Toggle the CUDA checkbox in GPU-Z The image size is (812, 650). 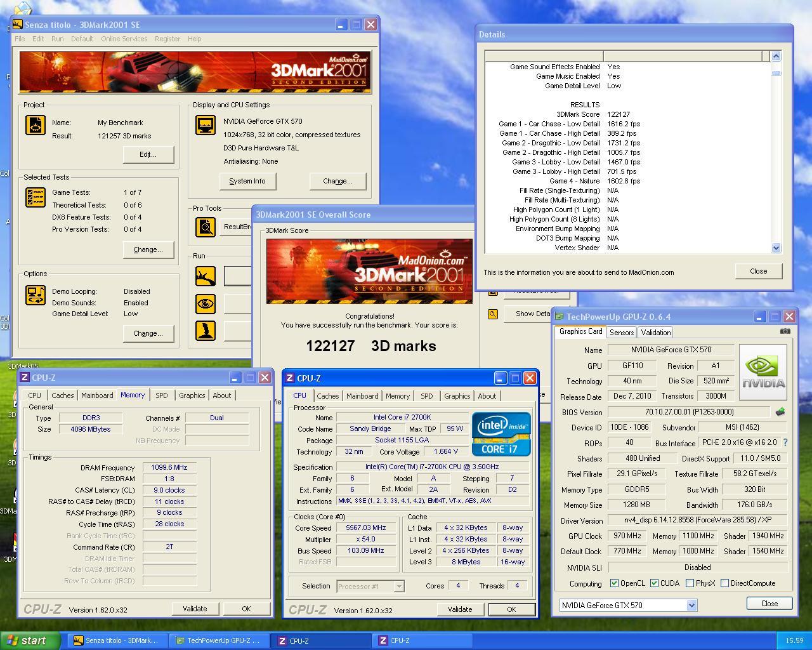[654, 583]
